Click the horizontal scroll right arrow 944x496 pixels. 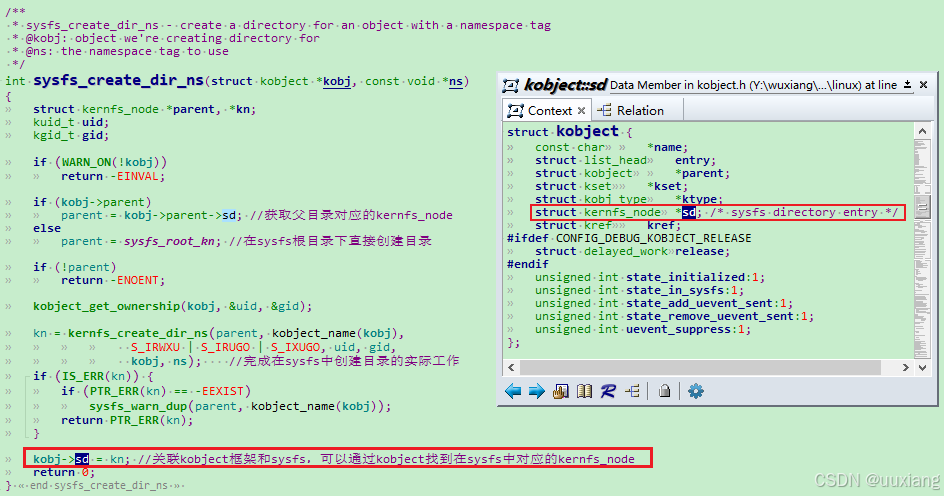905,367
